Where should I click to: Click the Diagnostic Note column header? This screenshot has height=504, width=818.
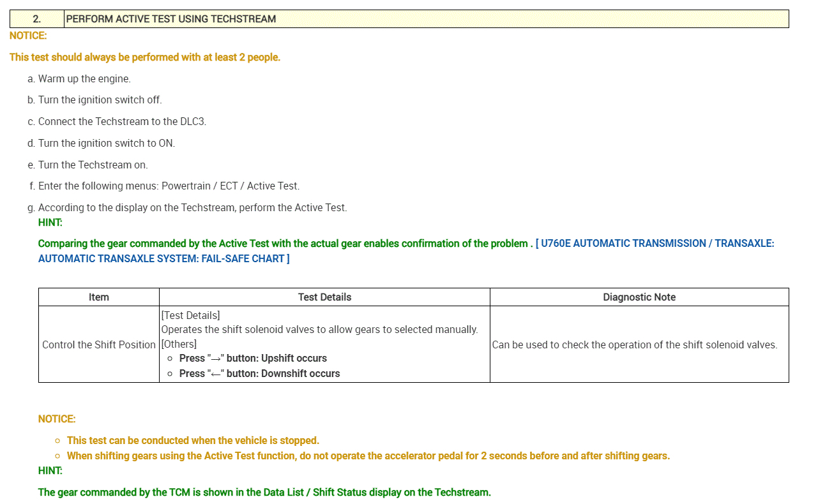pos(639,297)
